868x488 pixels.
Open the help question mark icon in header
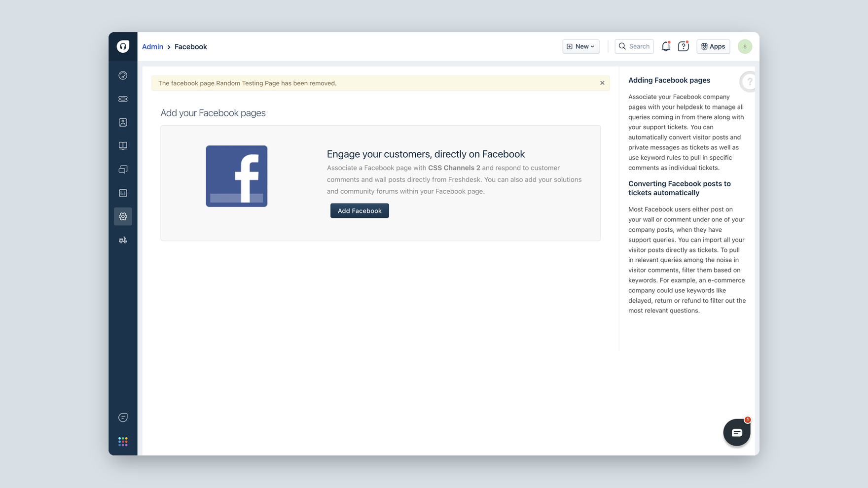[683, 46]
